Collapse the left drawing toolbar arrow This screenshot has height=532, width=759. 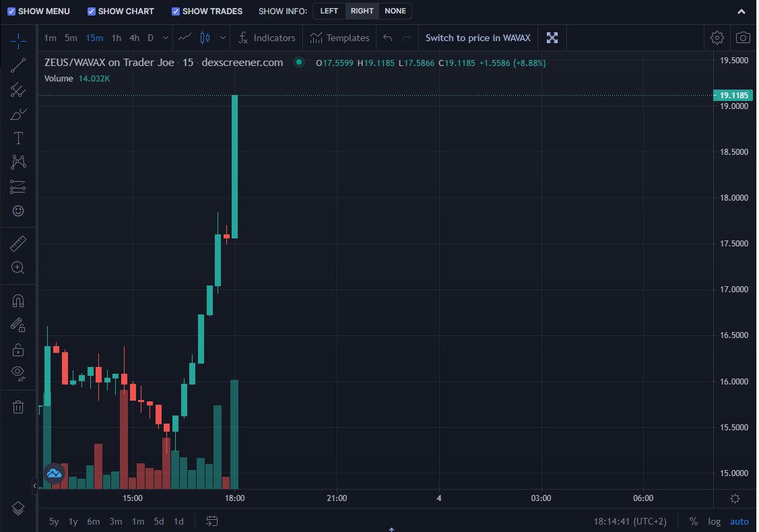click(x=34, y=486)
